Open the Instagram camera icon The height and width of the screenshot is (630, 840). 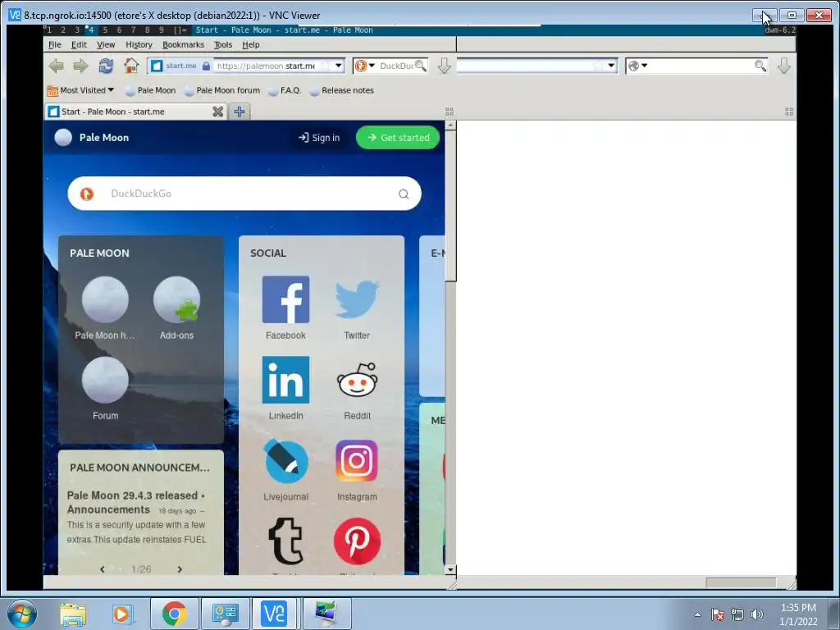(357, 461)
